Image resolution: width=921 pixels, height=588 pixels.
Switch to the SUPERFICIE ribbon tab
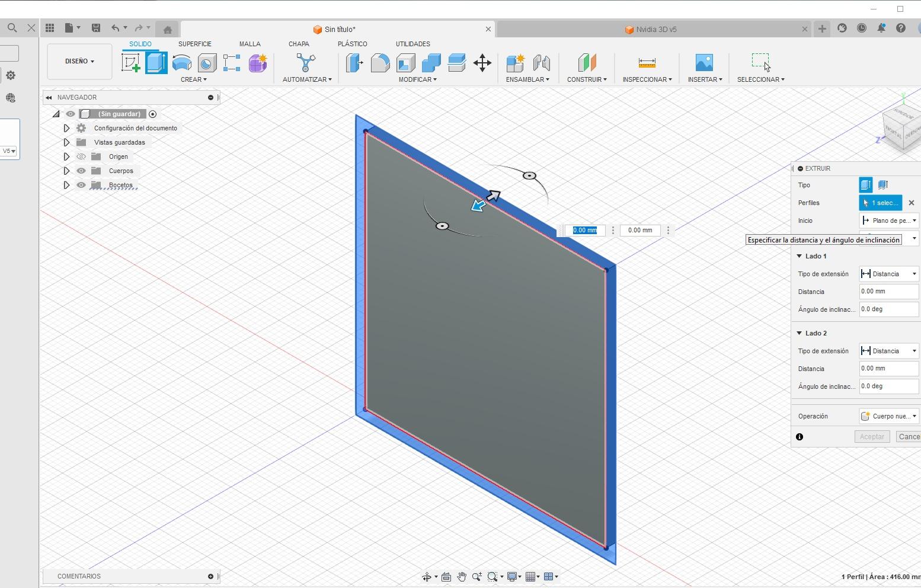pos(195,44)
